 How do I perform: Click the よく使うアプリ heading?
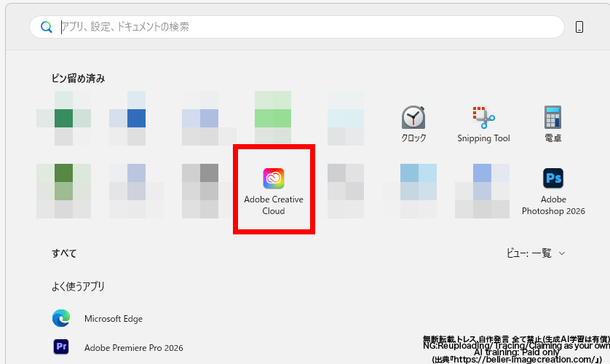tap(78, 287)
